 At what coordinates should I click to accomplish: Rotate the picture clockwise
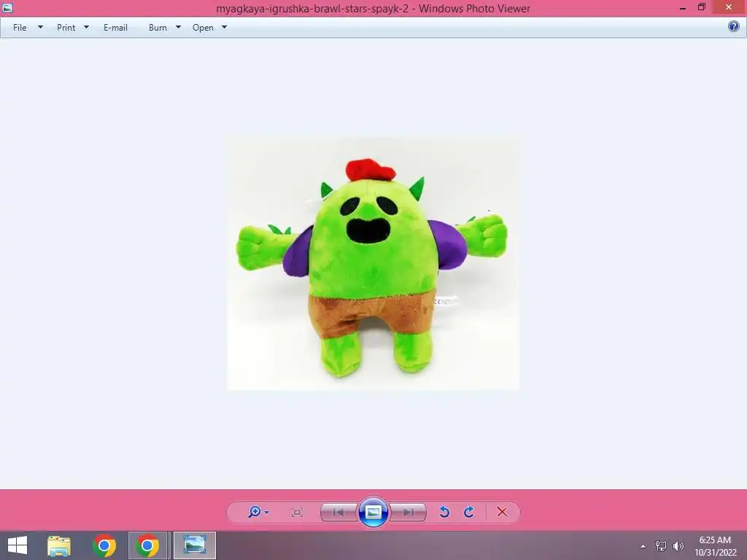point(469,512)
